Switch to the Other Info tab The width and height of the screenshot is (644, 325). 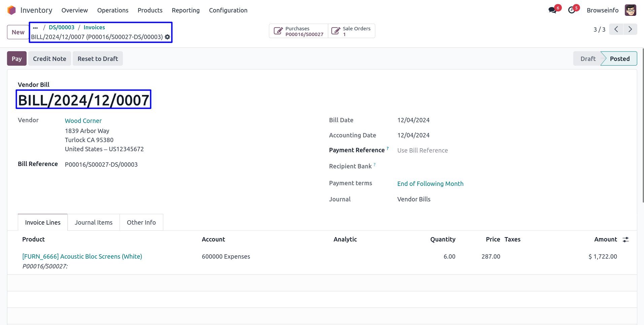coord(141,223)
